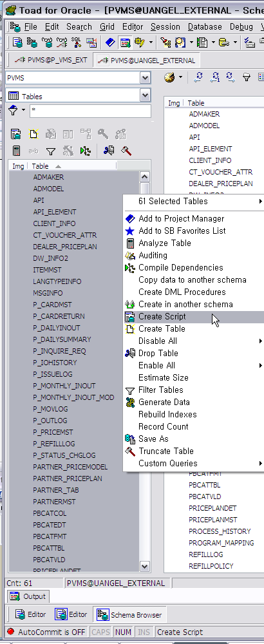Image resolution: width=264 pixels, height=644 pixels.
Task: Click the funnel filter icon in right pane toolbar
Action: [247, 77]
